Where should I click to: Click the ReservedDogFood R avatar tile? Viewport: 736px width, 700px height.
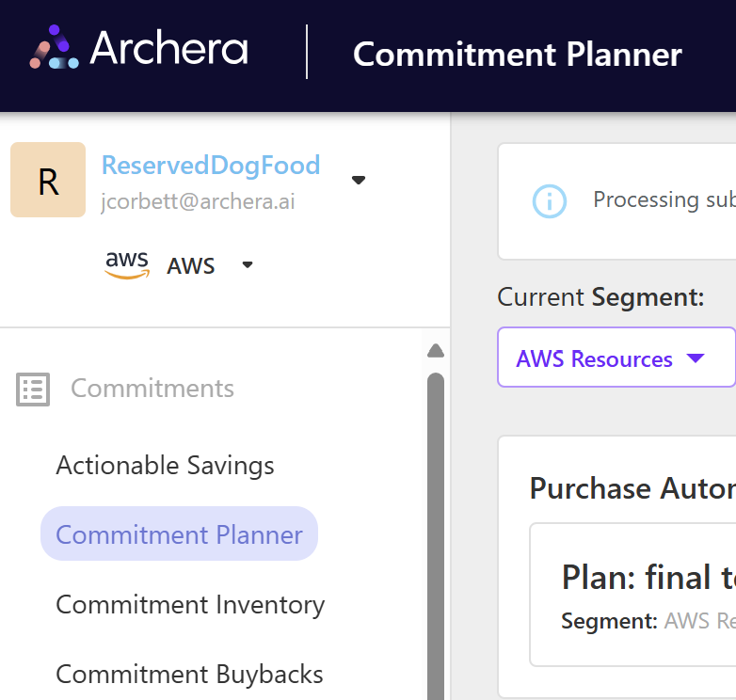[48, 180]
